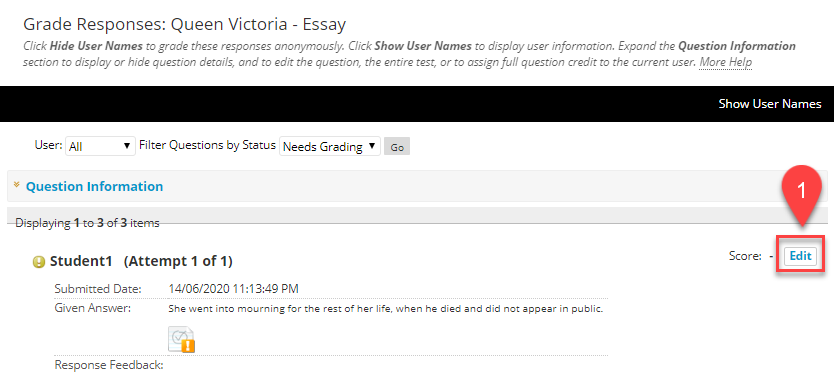The width and height of the screenshot is (834, 385).
Task: Click the Displaying 1 to 3 of 3 items text
Action: tap(87, 223)
